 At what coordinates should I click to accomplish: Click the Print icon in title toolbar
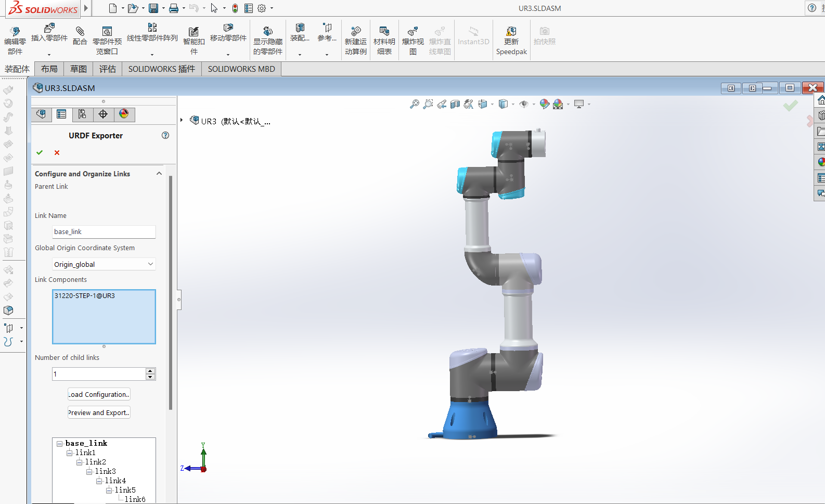point(174,8)
